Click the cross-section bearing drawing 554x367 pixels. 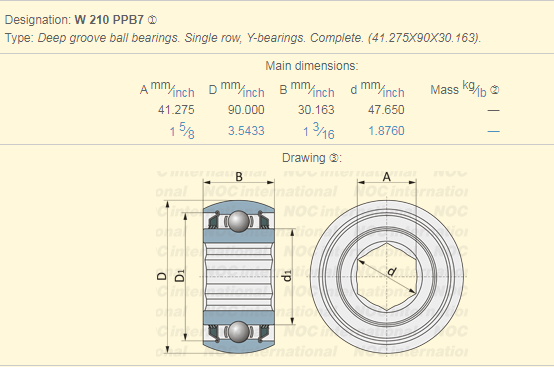[x=238, y=277]
